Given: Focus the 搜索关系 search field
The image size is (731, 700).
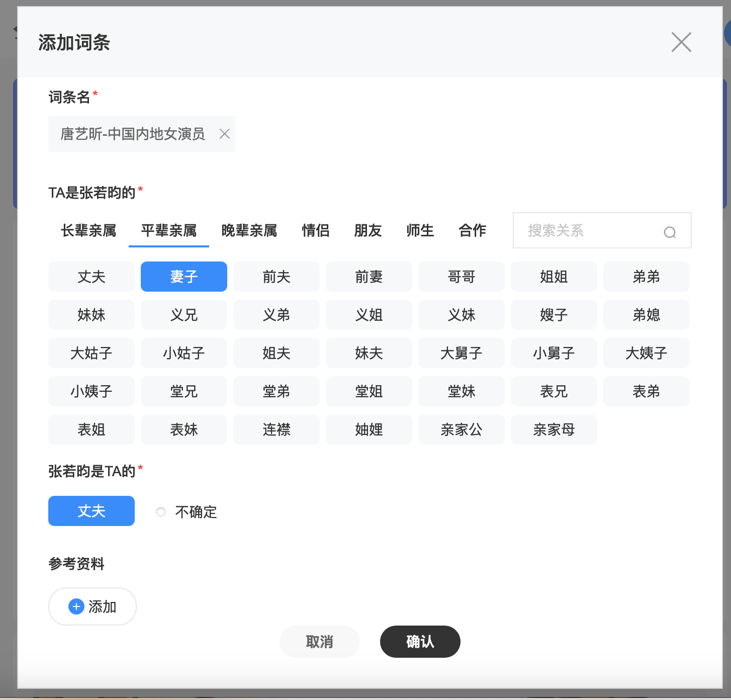Looking at the screenshot, I should (x=602, y=230).
